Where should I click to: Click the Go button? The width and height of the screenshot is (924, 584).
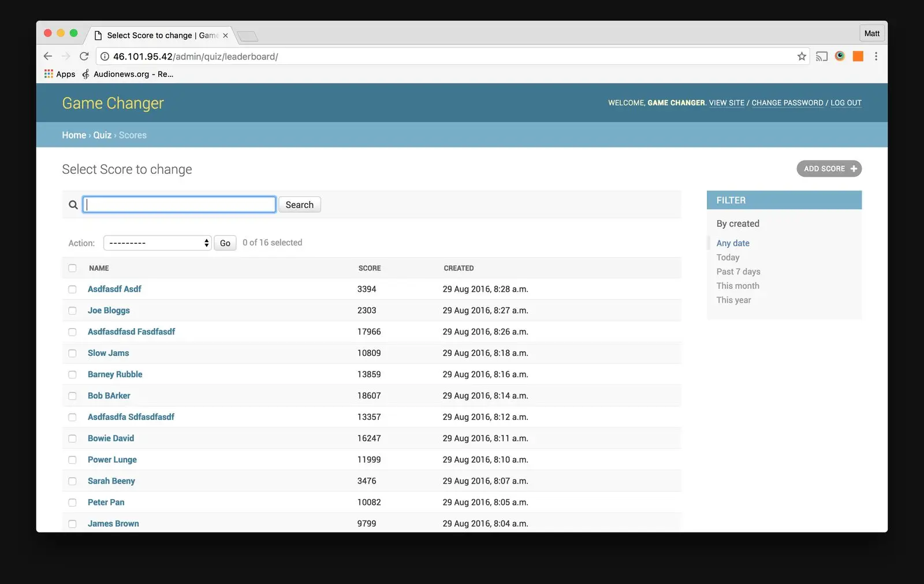coord(225,243)
